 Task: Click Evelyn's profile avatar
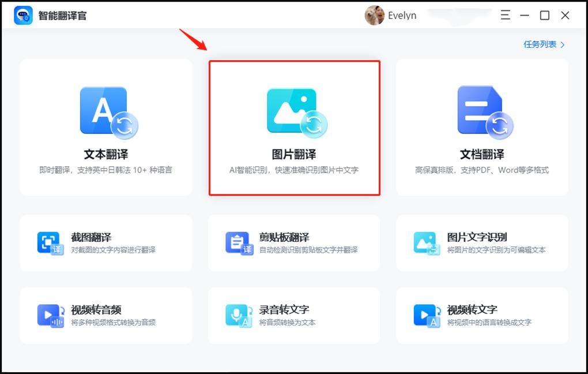click(x=374, y=16)
